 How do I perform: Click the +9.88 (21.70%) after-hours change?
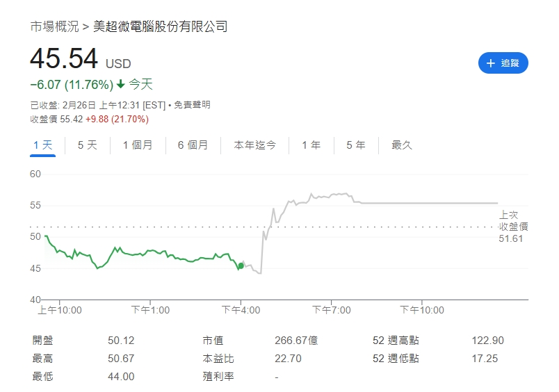coord(117,119)
